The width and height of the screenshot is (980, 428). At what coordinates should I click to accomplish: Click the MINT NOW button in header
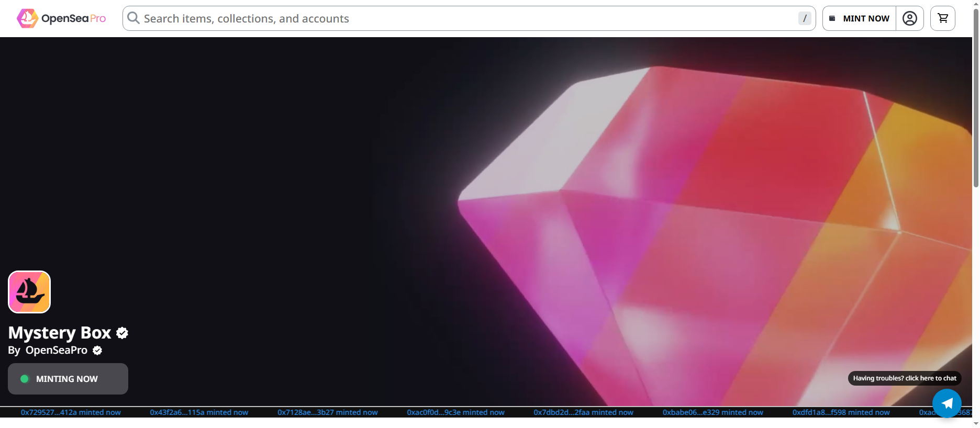(859, 18)
